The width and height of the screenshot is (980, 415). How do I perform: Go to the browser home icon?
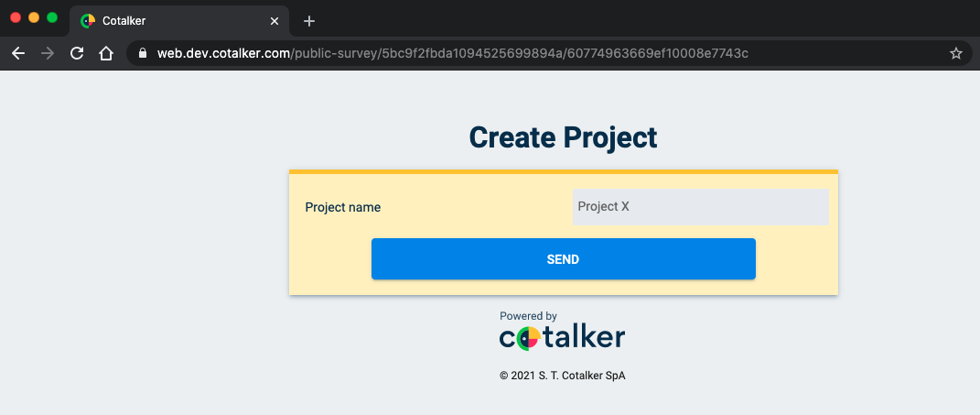click(x=106, y=54)
